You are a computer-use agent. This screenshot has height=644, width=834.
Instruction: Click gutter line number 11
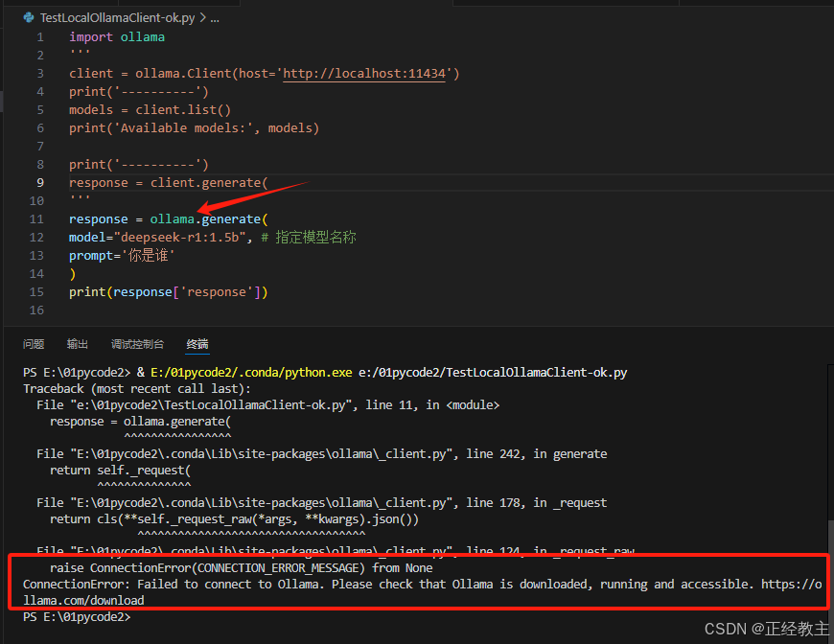(x=36, y=219)
